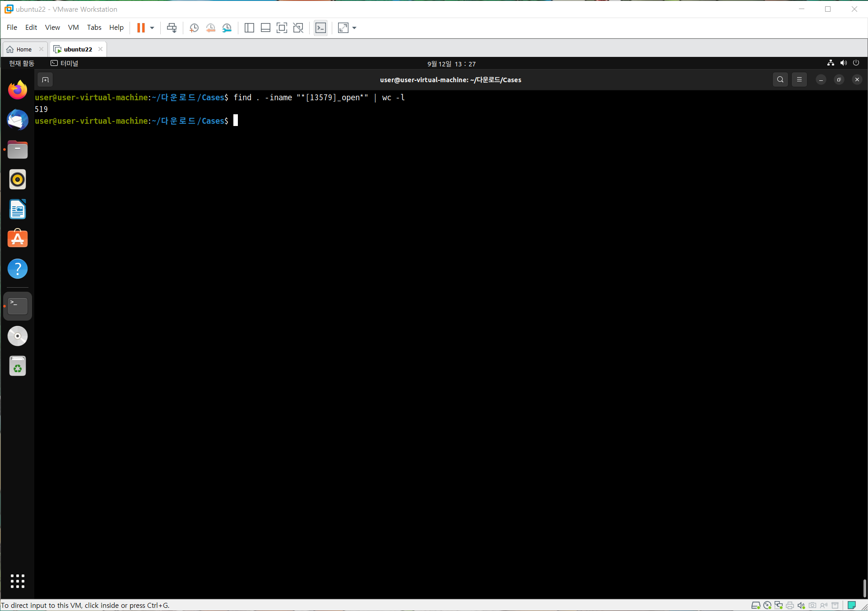Switch to the Home tab
868x611 pixels.
click(x=24, y=49)
